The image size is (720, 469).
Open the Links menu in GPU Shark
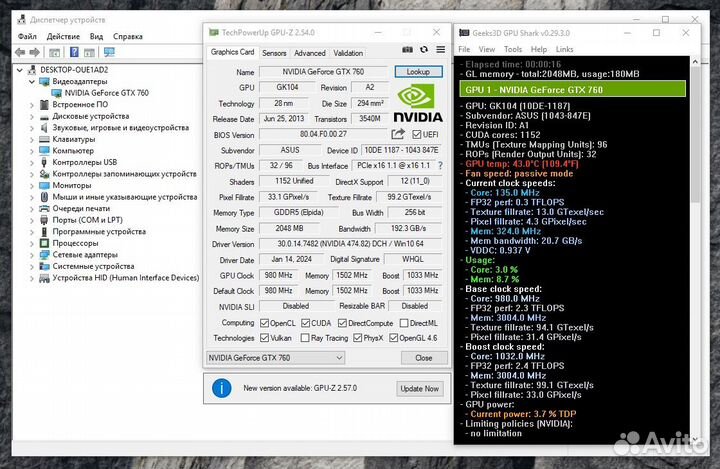coord(564,49)
